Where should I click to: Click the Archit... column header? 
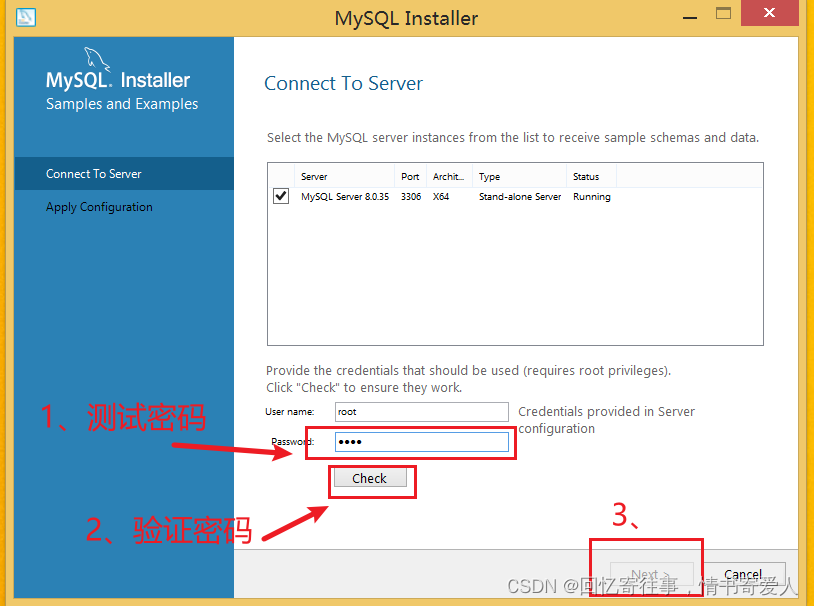point(449,177)
